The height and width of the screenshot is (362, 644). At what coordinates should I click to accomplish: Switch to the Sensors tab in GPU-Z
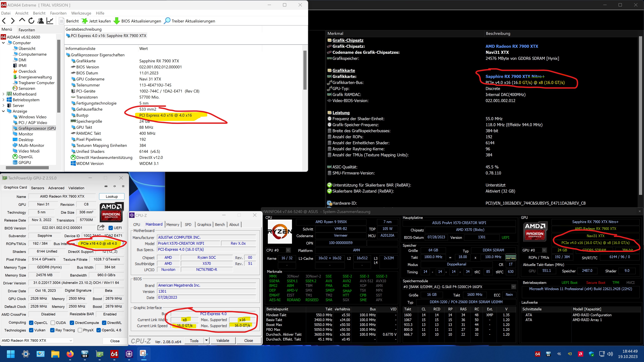pos(38,188)
